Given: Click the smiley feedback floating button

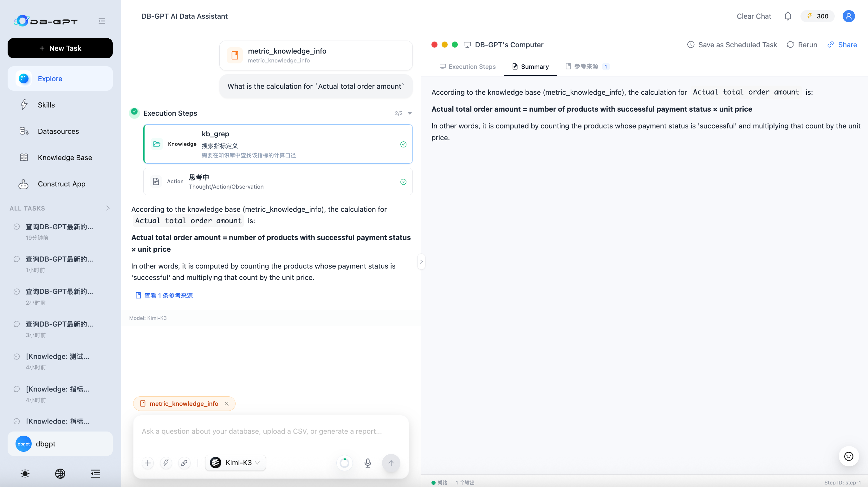Looking at the screenshot, I should [x=848, y=456].
